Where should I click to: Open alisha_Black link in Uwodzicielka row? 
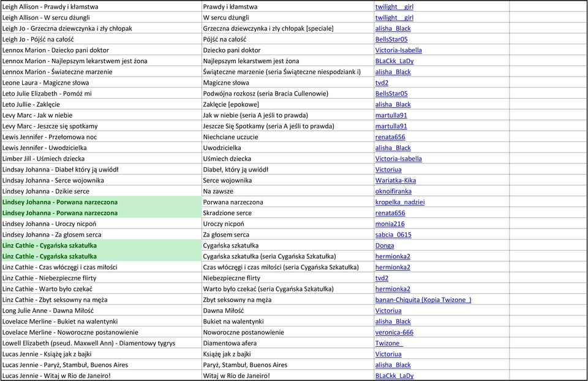tap(393, 148)
